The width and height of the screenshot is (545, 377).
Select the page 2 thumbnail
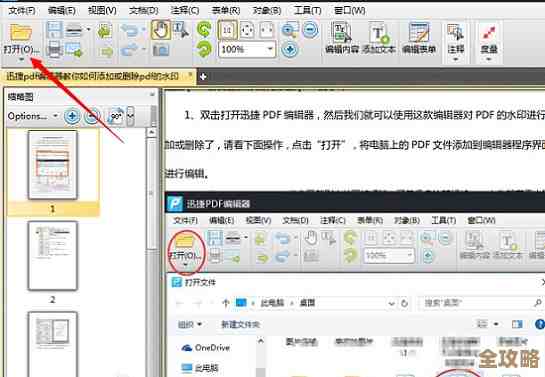53,256
